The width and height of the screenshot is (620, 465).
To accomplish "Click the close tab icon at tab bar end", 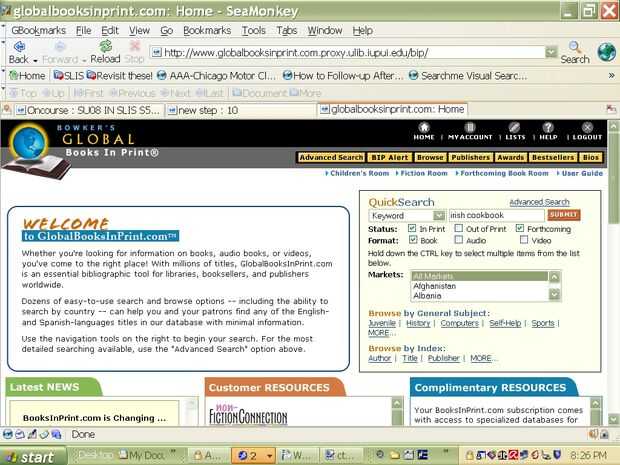I will pyautogui.click(x=611, y=109).
